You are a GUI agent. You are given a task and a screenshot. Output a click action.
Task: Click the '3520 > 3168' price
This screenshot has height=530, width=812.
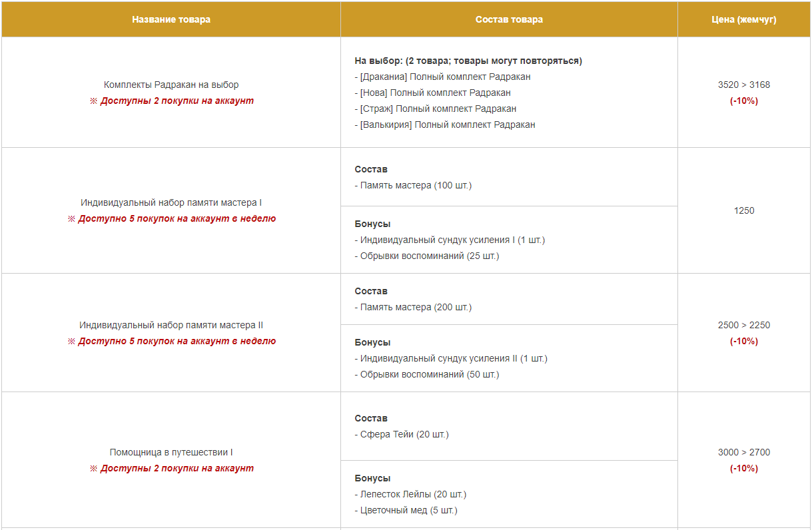coord(744,85)
